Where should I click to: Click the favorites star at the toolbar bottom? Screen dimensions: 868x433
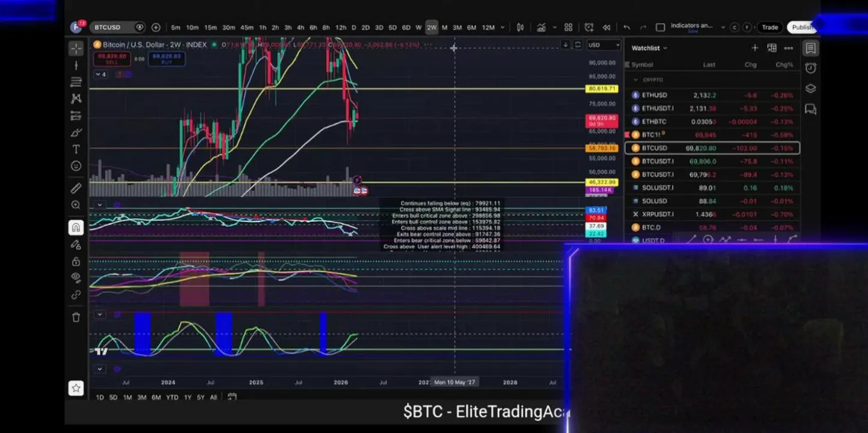(76, 388)
